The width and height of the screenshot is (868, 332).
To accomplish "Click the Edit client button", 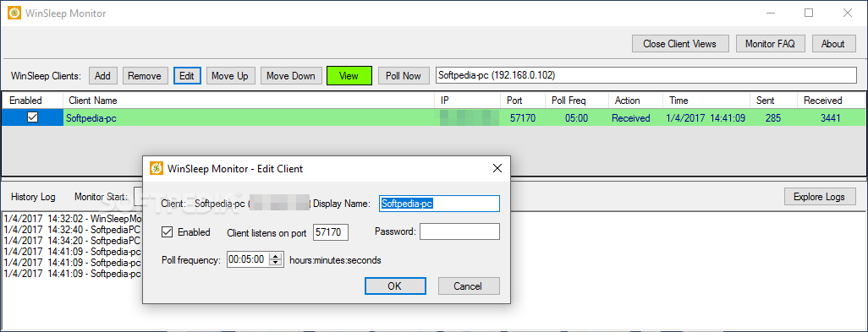I will (187, 76).
